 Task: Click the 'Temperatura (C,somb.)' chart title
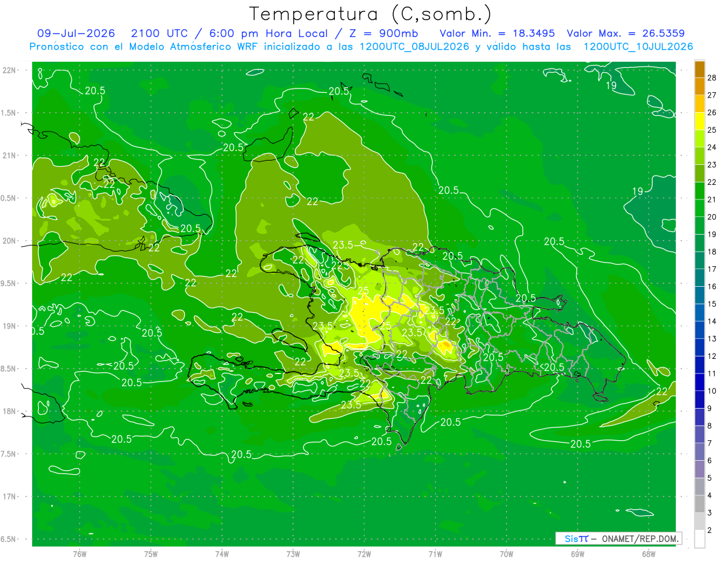371,14
